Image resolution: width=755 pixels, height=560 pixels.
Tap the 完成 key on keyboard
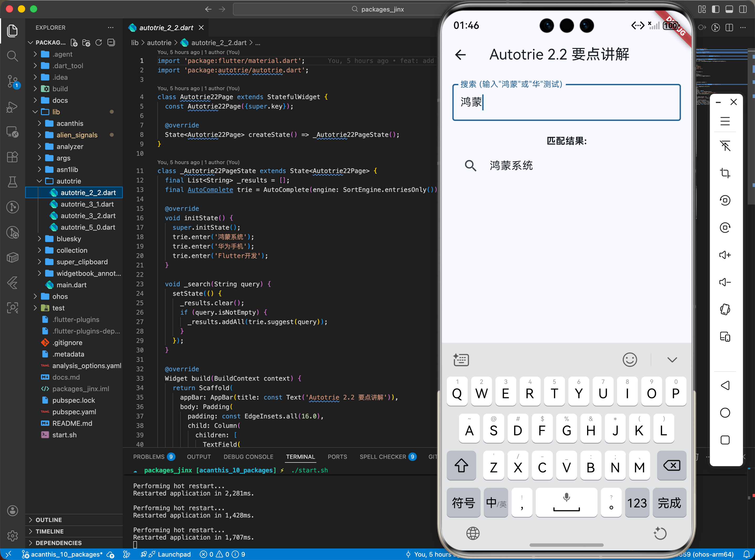(669, 503)
